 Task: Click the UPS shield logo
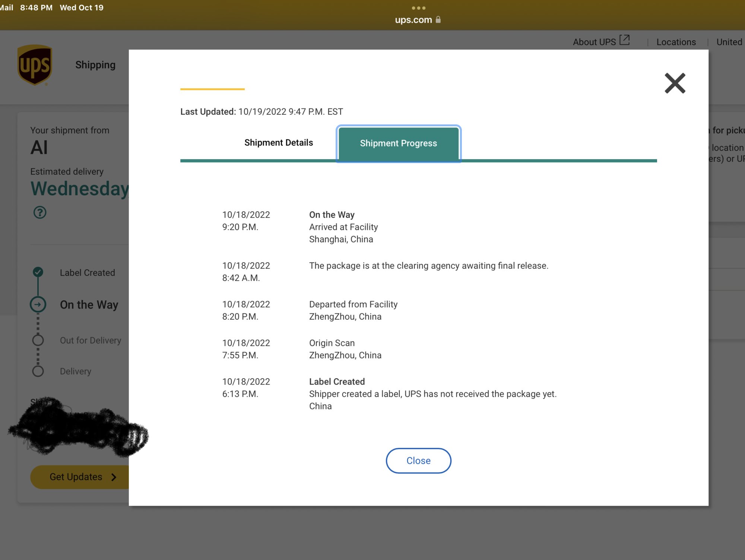[x=35, y=65]
